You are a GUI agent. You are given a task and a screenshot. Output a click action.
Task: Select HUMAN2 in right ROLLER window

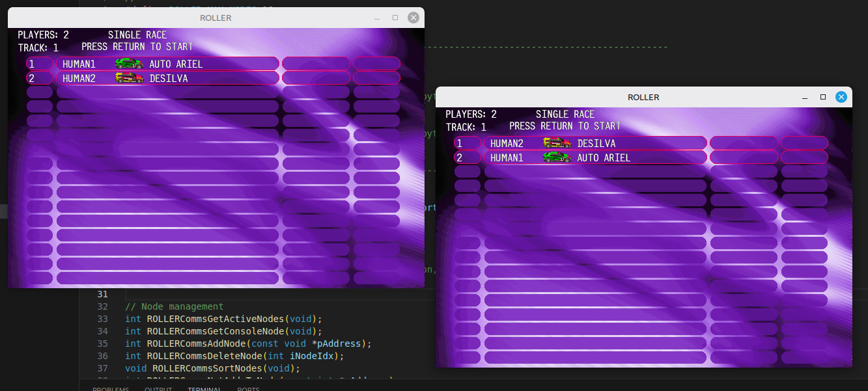(507, 144)
